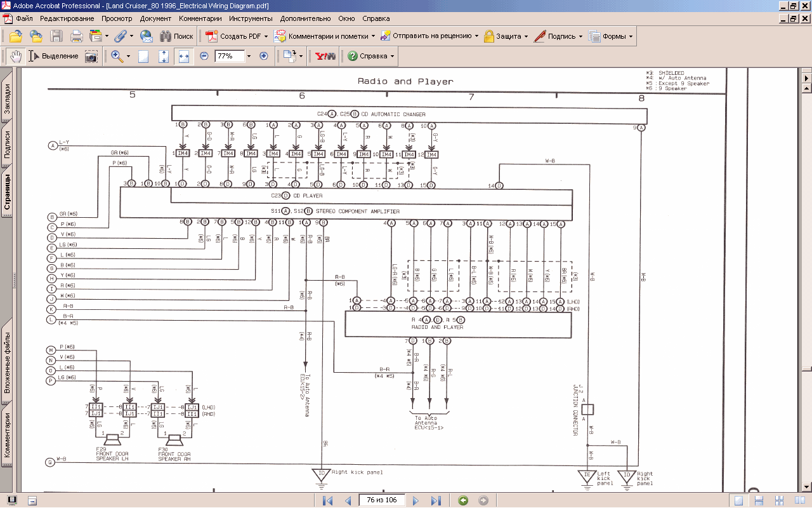Click the hide toolbars icon in status bar
The width and height of the screenshot is (812, 508).
[x=32, y=500]
